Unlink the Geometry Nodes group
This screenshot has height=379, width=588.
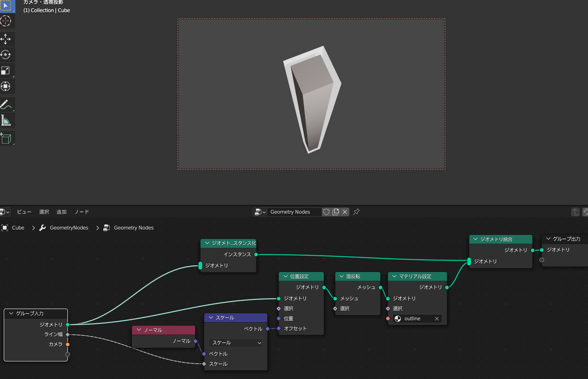coord(345,212)
